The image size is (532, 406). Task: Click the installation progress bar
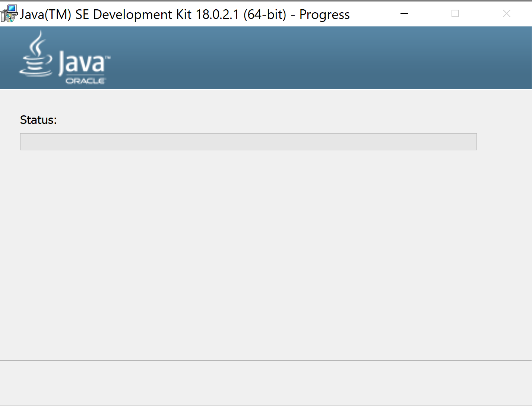248,142
